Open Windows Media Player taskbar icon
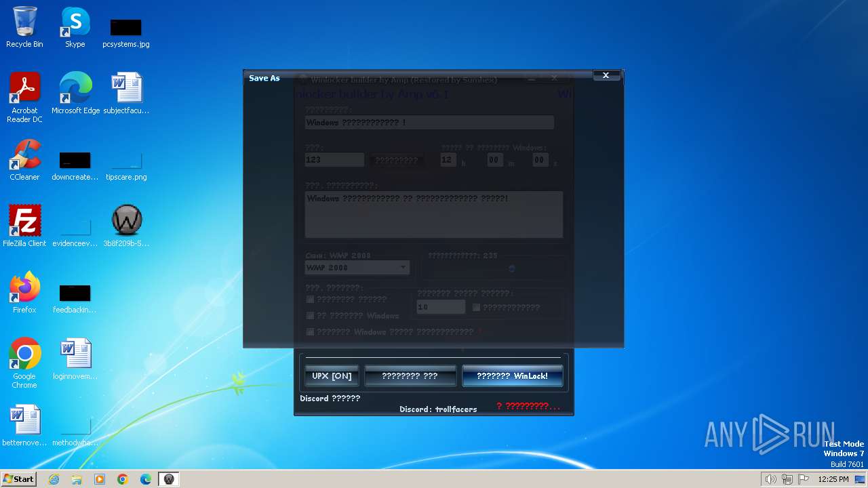This screenshot has width=868, height=488. [100, 479]
